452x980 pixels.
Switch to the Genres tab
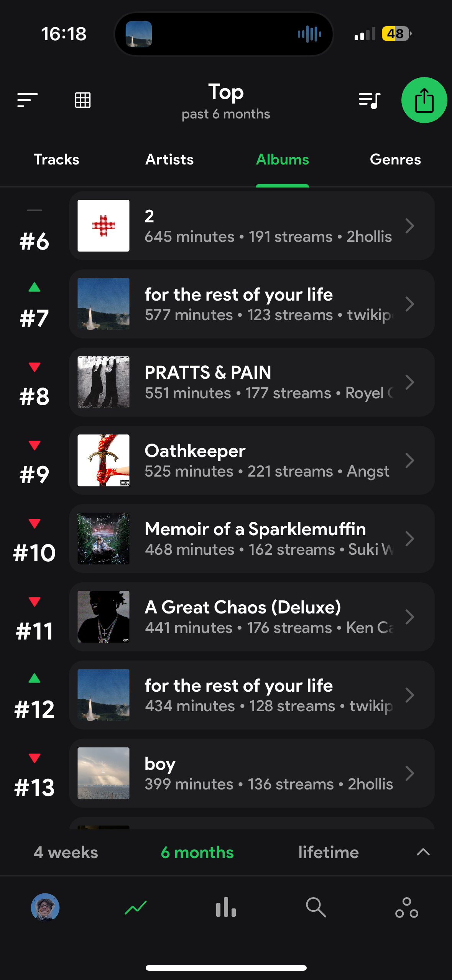click(395, 159)
